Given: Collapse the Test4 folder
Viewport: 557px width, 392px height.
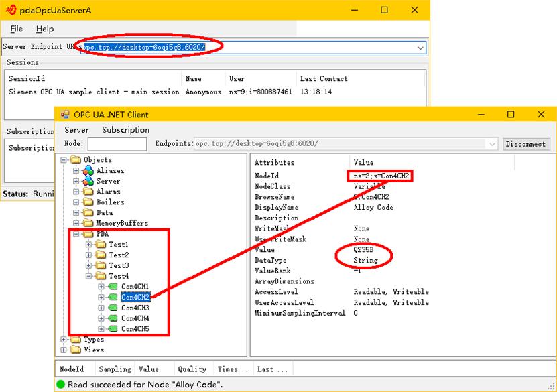Looking at the screenshot, I should coord(88,276).
